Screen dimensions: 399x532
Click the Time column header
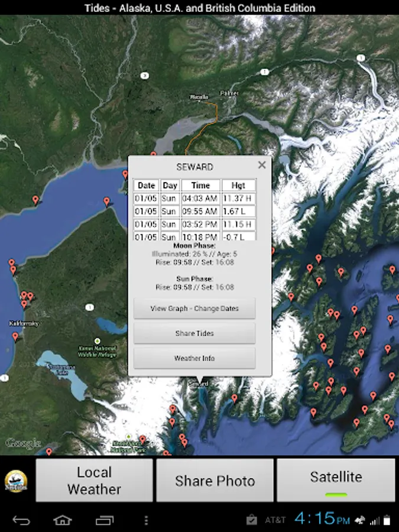(x=200, y=186)
